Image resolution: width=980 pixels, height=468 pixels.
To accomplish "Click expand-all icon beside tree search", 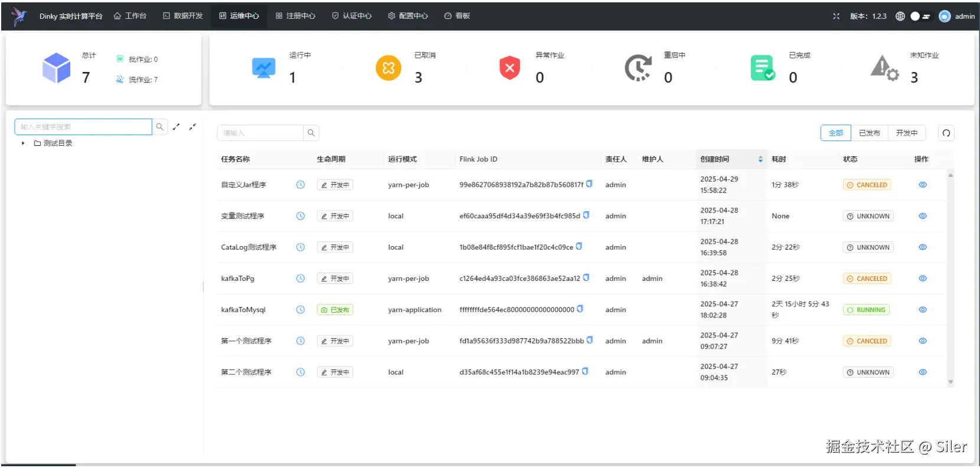I will [x=176, y=126].
